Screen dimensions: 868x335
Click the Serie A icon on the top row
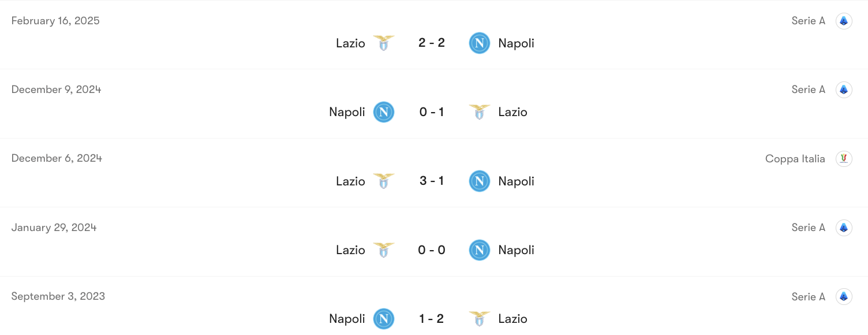[843, 20]
